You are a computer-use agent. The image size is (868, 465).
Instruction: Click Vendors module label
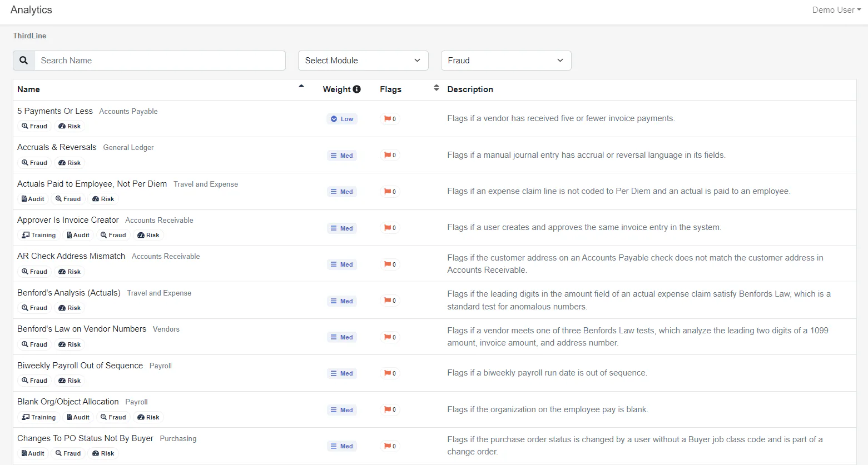point(166,329)
